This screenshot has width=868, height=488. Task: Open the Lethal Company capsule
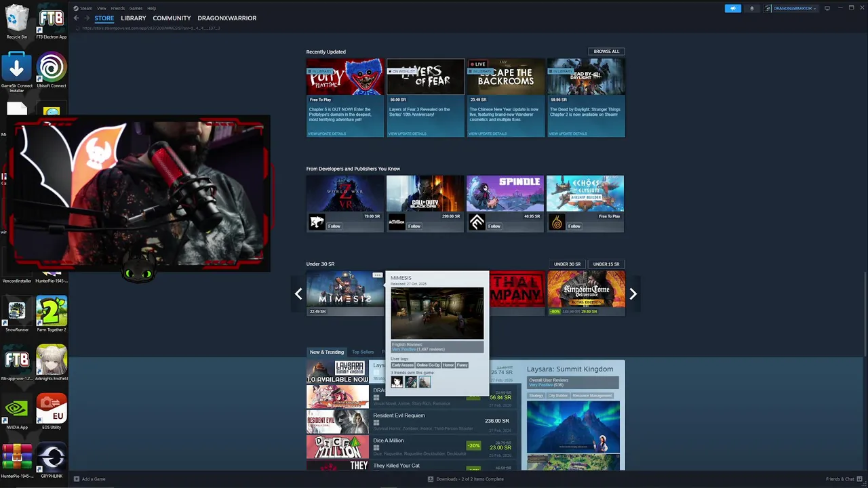pyautogui.click(x=517, y=293)
